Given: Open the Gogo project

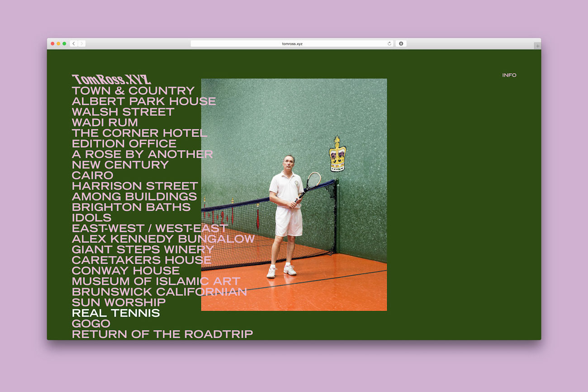Looking at the screenshot, I should click(x=91, y=324).
